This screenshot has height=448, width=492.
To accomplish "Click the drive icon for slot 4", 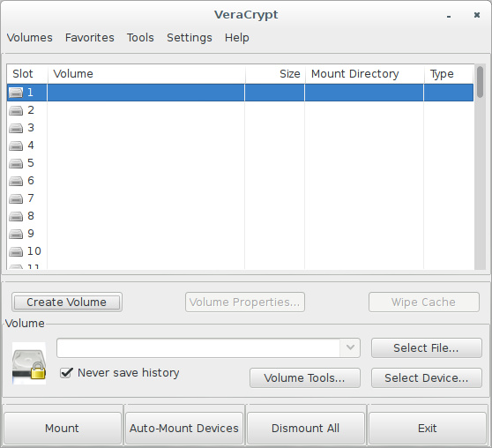I will pos(16,146).
